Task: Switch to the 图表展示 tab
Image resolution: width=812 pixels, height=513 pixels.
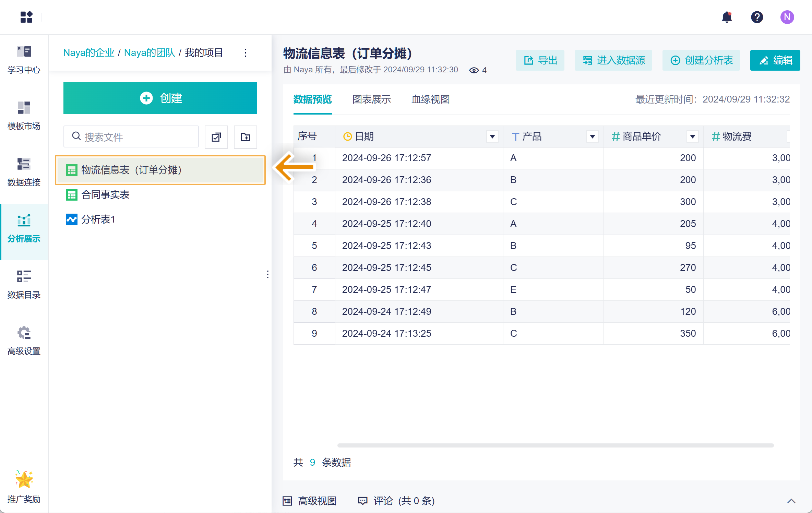Action: (x=371, y=99)
